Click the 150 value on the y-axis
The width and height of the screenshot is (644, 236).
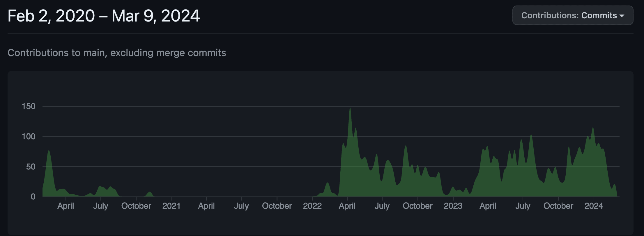click(x=29, y=106)
